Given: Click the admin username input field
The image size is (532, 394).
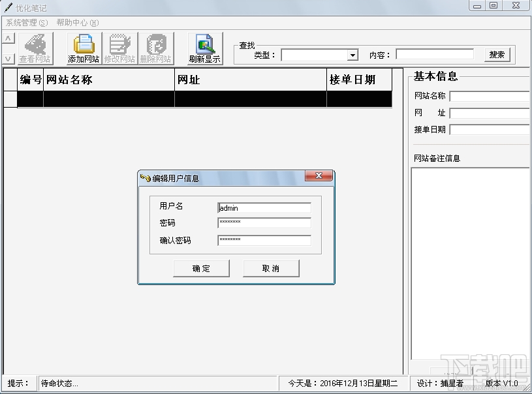Looking at the screenshot, I should tap(264, 207).
